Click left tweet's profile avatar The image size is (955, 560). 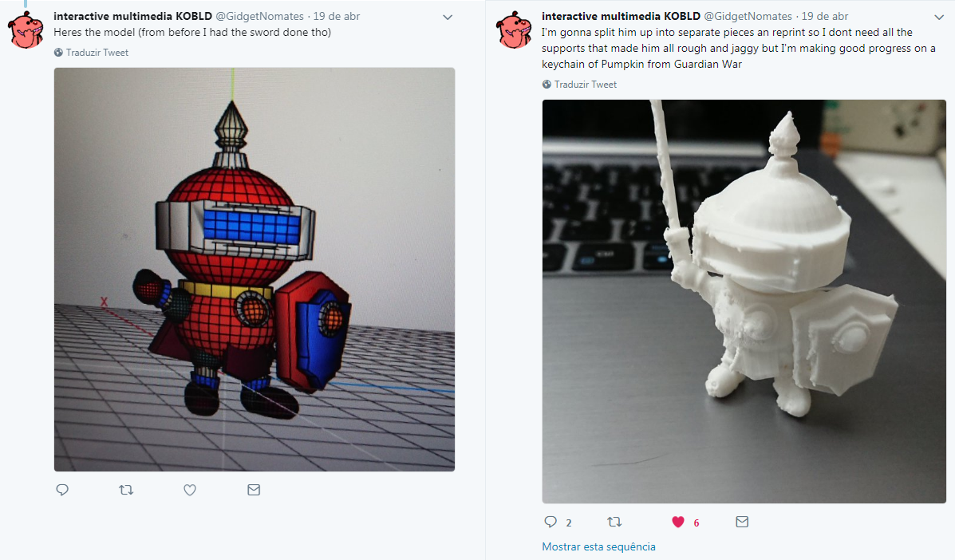(26, 30)
